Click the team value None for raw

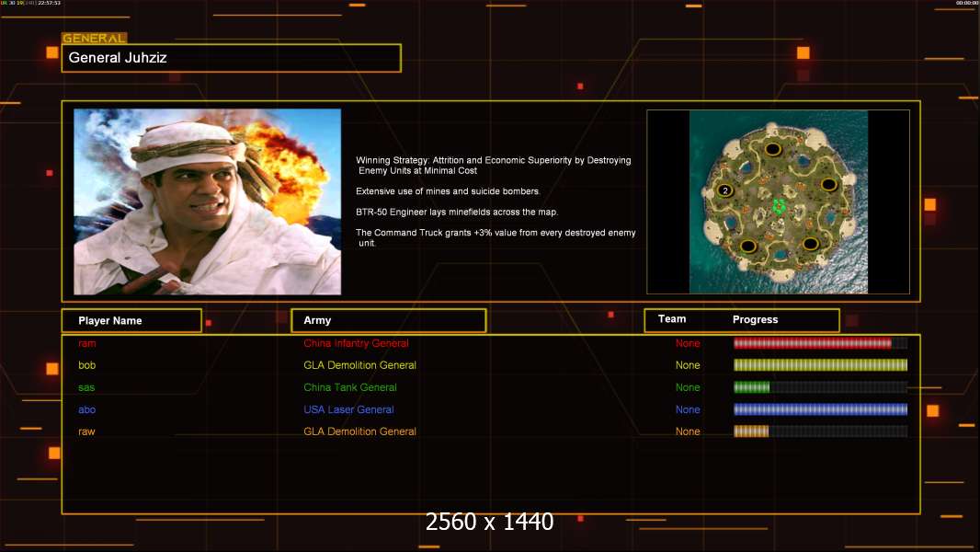point(688,431)
